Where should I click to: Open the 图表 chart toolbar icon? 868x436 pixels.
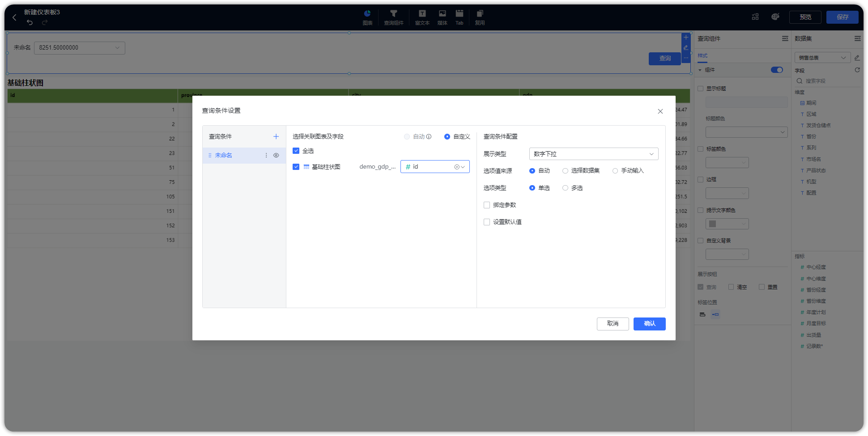367,17
